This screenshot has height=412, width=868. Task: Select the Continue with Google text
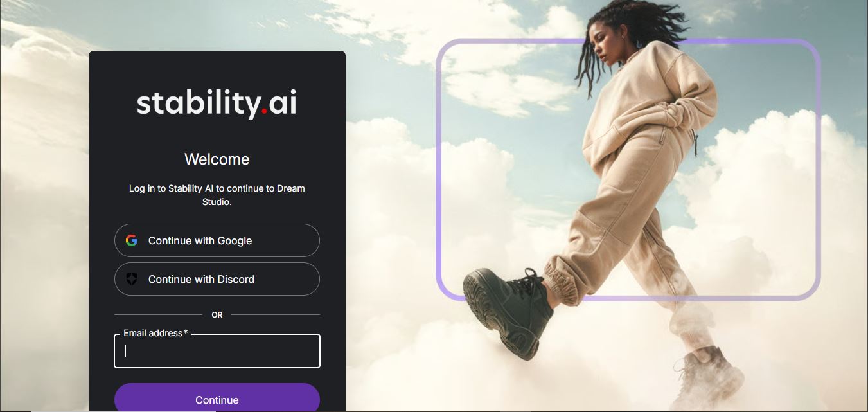click(200, 240)
